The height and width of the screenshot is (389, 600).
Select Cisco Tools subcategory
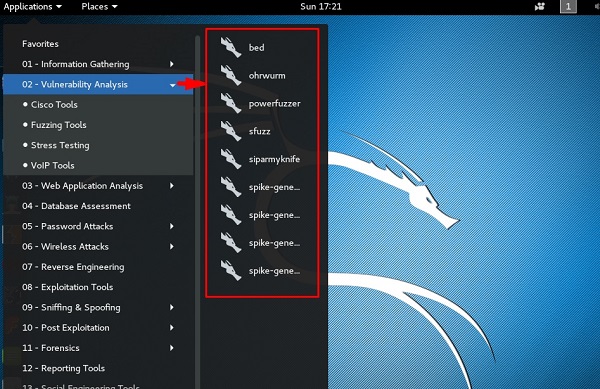point(99,105)
